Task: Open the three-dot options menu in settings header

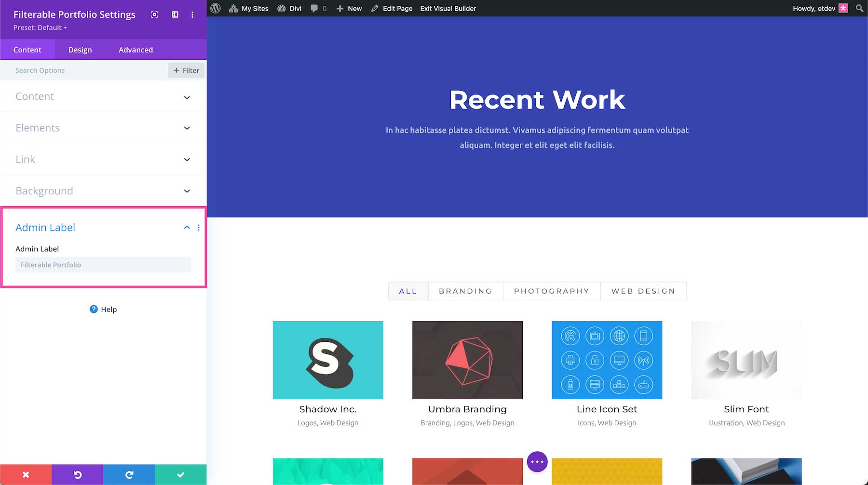Action: pos(192,14)
